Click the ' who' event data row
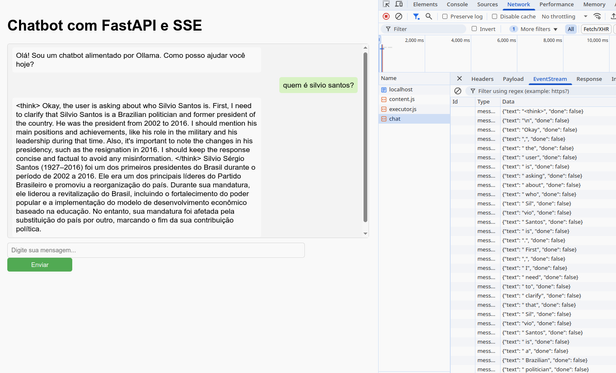This screenshot has height=373, width=616. pyautogui.click(x=534, y=194)
